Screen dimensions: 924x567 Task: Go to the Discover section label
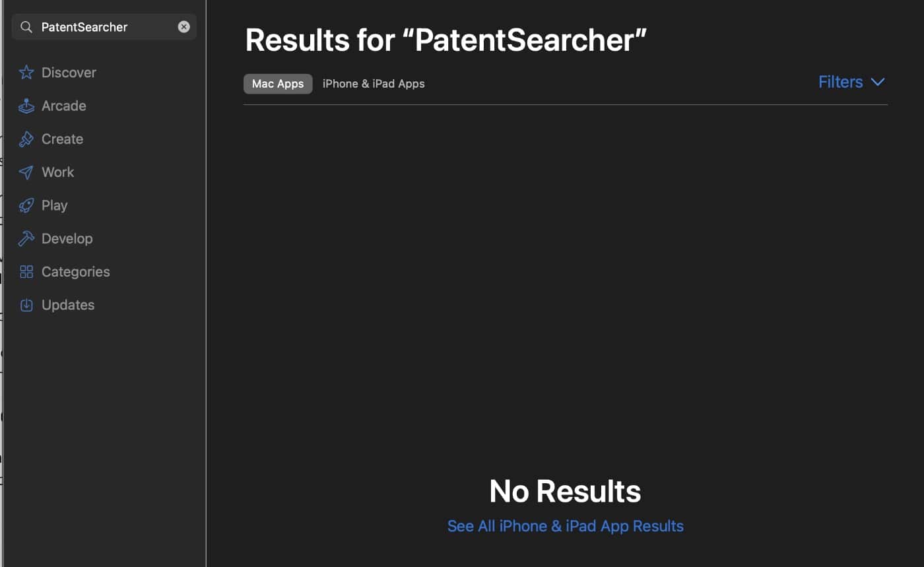point(69,73)
